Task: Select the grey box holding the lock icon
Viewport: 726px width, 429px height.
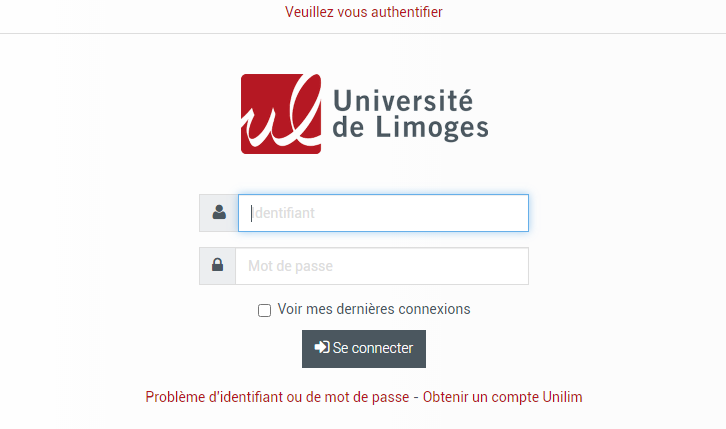Action: tap(218, 266)
